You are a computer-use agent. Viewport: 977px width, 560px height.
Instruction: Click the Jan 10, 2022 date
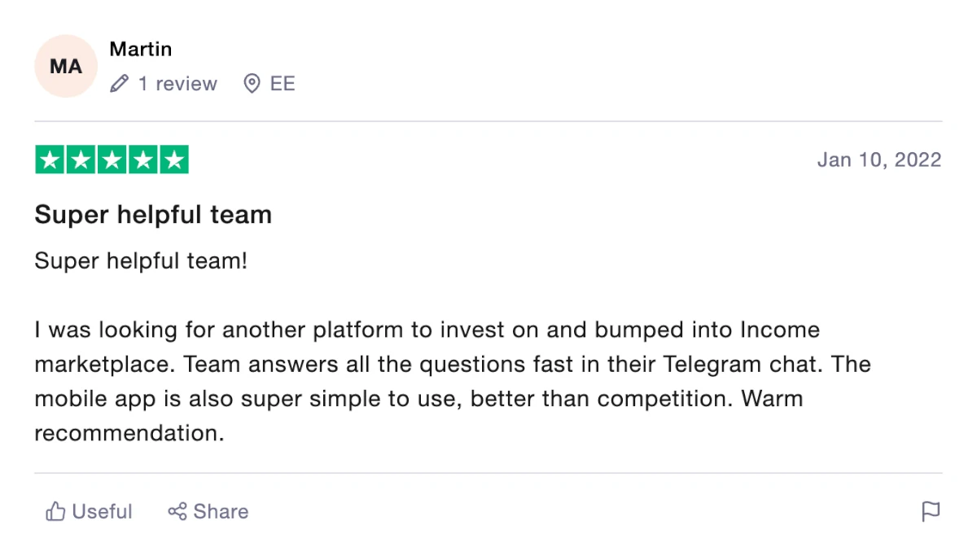[x=879, y=160]
